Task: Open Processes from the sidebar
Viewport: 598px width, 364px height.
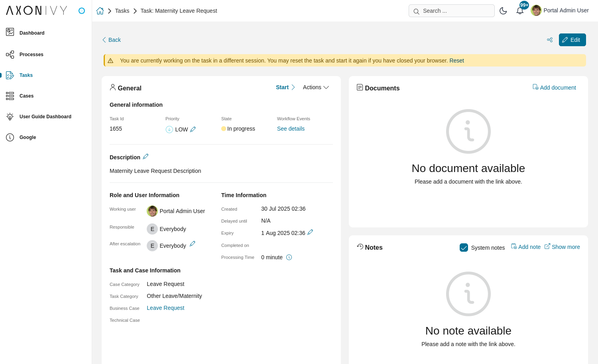Action: [31, 55]
